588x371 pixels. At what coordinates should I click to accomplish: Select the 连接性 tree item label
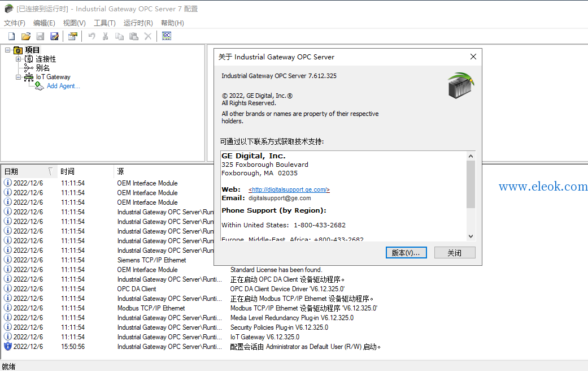tap(46, 59)
